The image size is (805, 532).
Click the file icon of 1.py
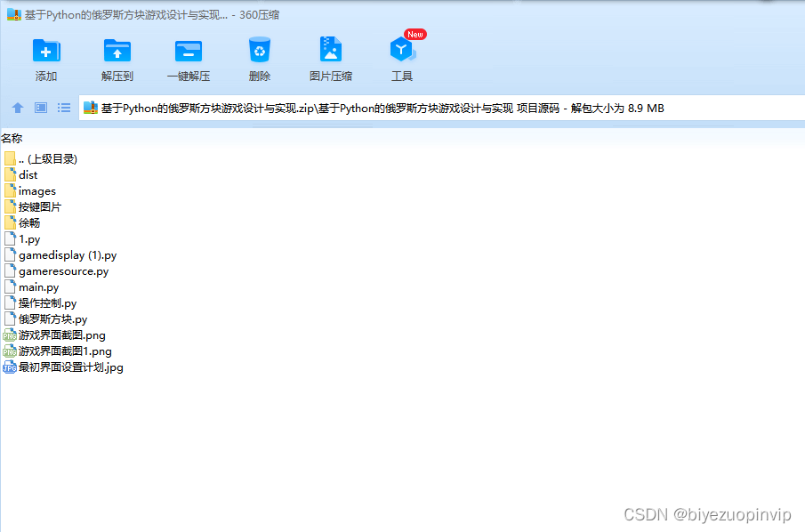point(10,238)
